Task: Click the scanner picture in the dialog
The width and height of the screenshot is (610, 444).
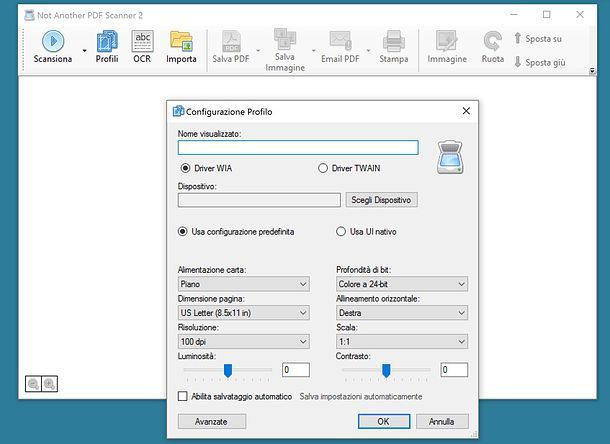Action: tap(450, 157)
